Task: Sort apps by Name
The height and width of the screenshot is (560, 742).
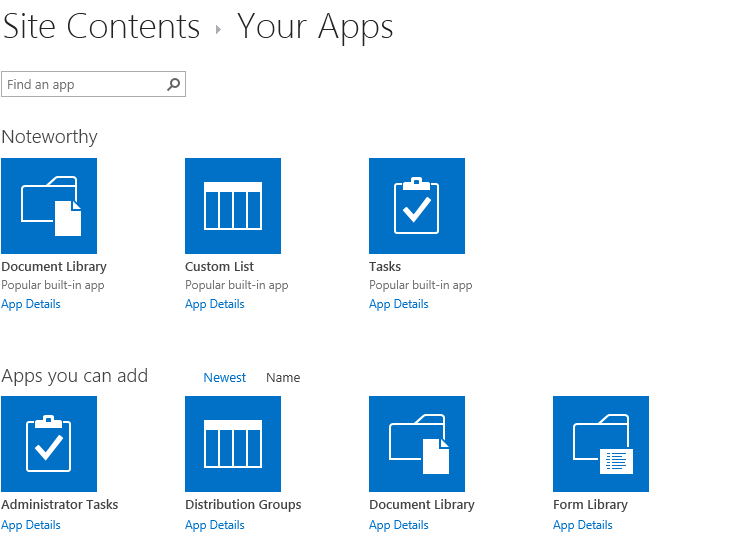Action: click(x=283, y=378)
